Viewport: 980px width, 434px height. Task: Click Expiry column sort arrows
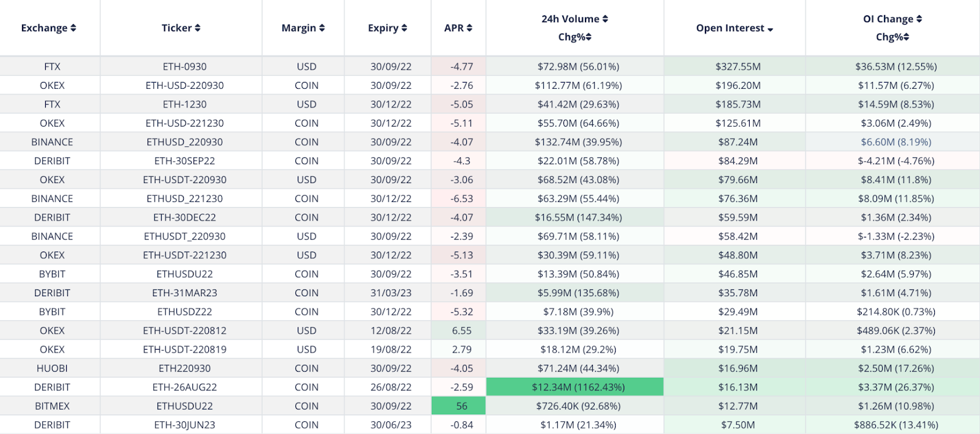[x=404, y=28]
